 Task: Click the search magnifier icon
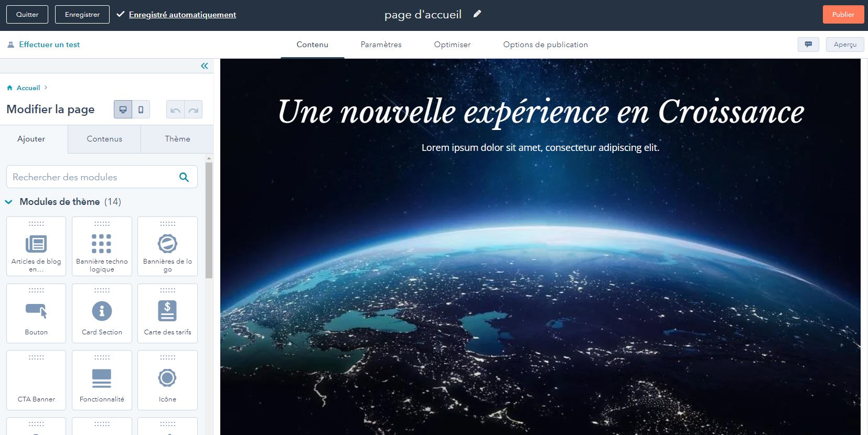coord(184,177)
